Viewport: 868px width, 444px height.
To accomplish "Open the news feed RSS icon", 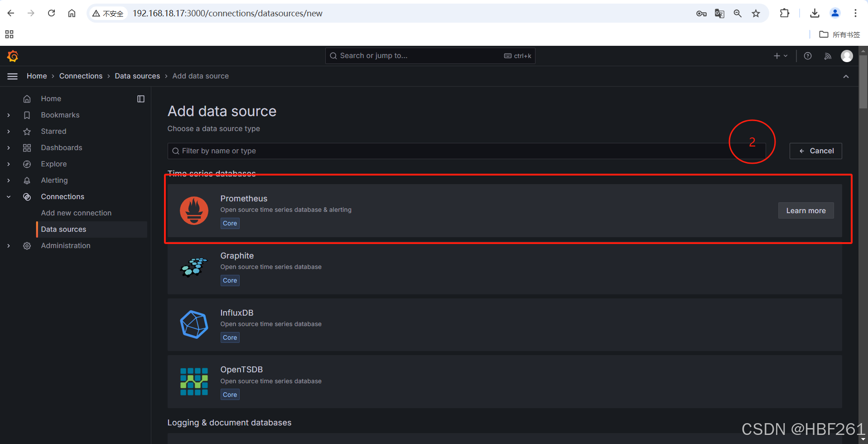I will [828, 56].
